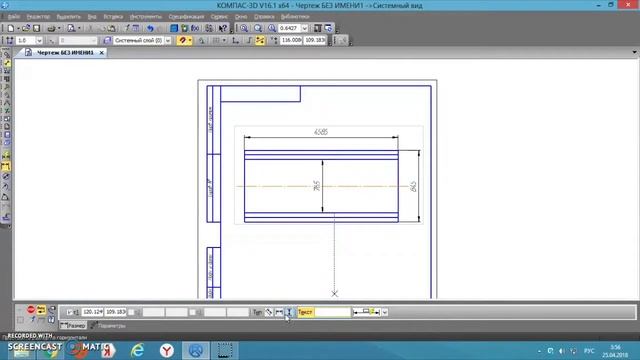
Task: Click the volume icon in system tray
Action: pyautogui.click(x=562, y=351)
